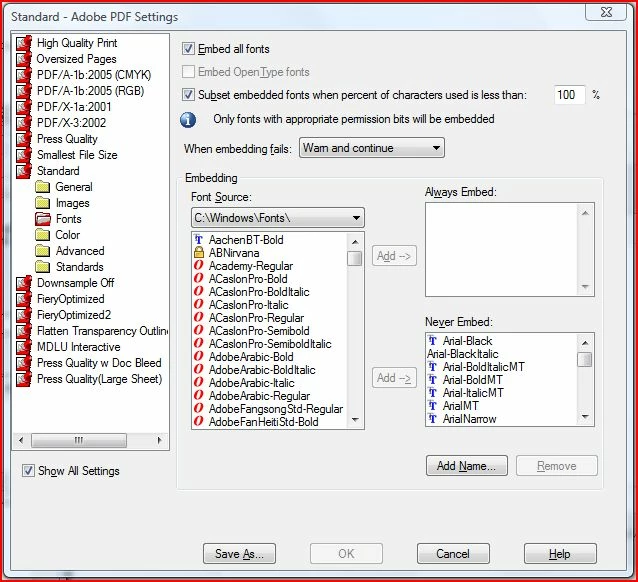Image resolution: width=638 pixels, height=582 pixels.
Task: Click the settings tree left scroll arrow
Action: (21, 440)
